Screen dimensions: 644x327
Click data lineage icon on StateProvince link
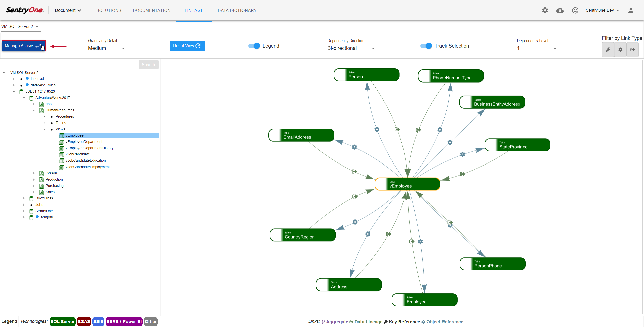click(462, 174)
